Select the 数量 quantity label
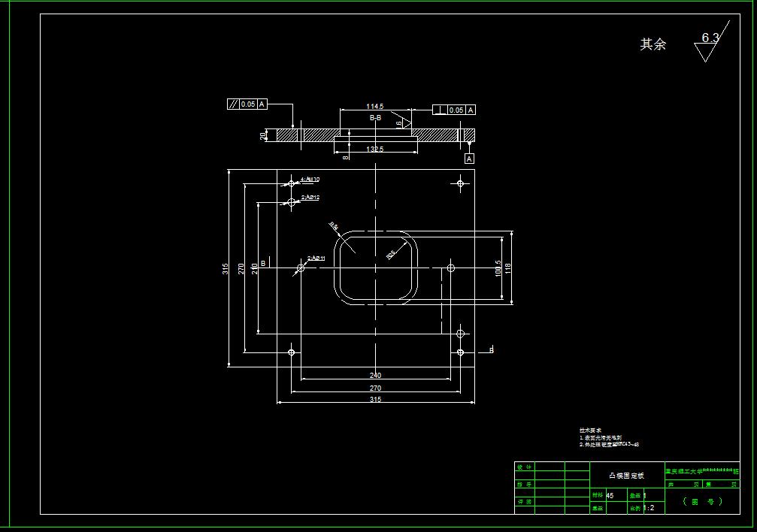 [x=635, y=496]
